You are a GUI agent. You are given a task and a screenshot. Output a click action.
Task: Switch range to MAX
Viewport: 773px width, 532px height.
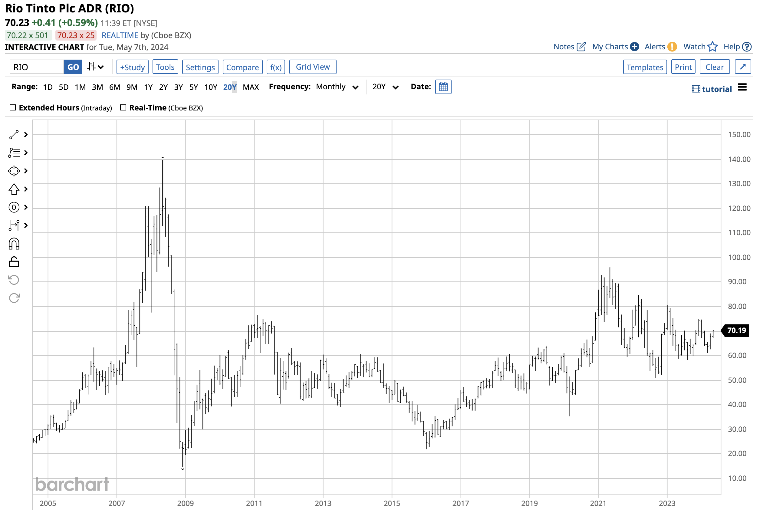click(251, 87)
